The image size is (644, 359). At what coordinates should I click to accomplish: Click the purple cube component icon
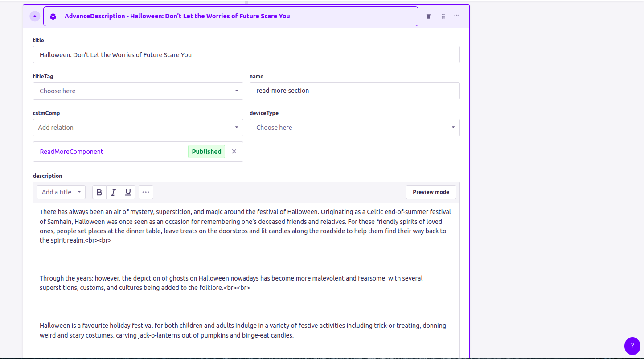(53, 17)
